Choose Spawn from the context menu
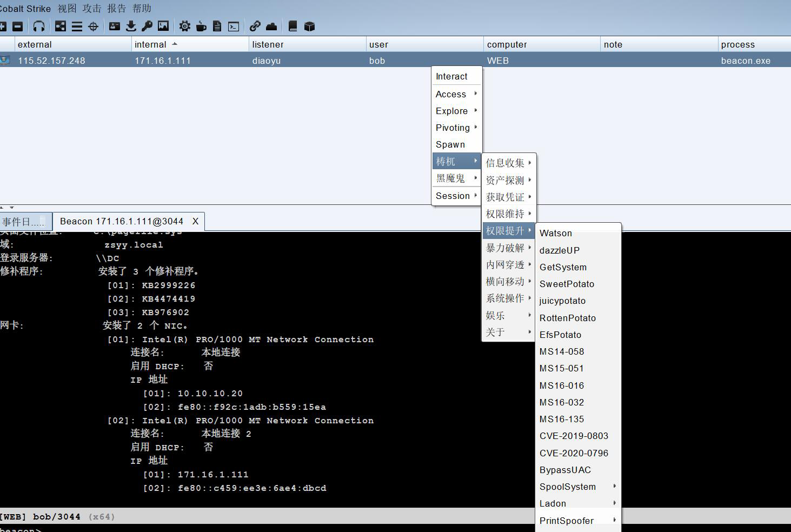Image resolution: width=791 pixels, height=532 pixels. (456, 144)
